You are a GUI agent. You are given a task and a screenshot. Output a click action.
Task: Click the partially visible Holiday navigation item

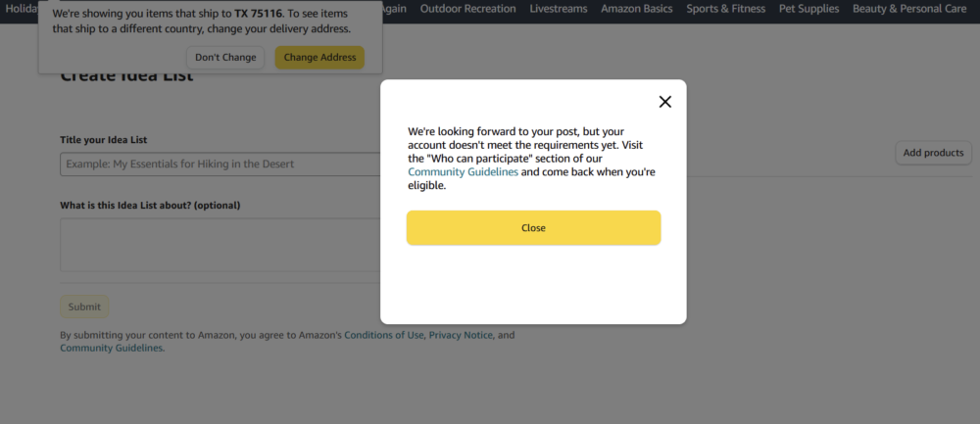20,9
